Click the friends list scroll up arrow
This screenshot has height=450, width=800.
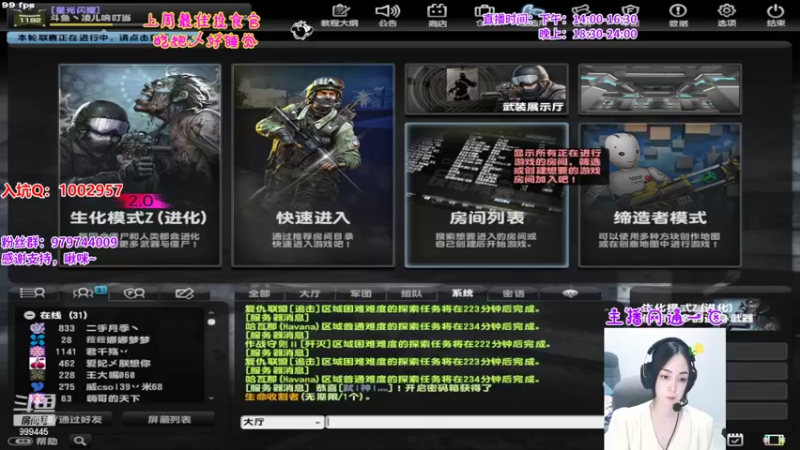(211, 312)
